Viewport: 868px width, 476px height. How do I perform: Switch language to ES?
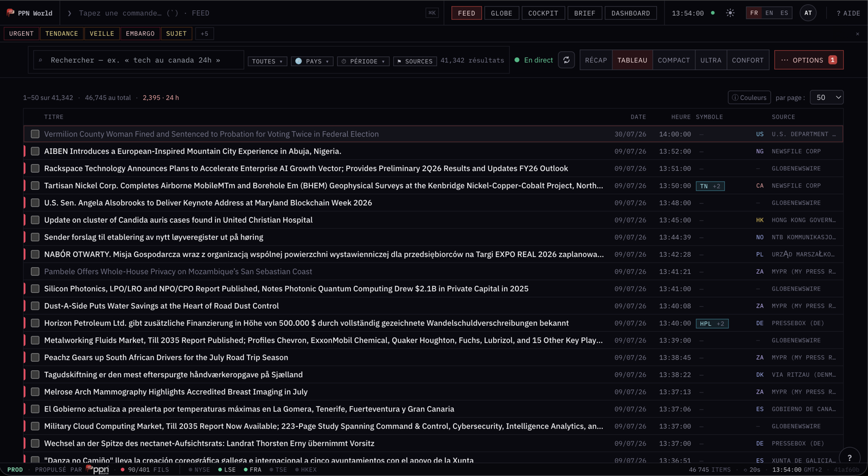pos(784,13)
